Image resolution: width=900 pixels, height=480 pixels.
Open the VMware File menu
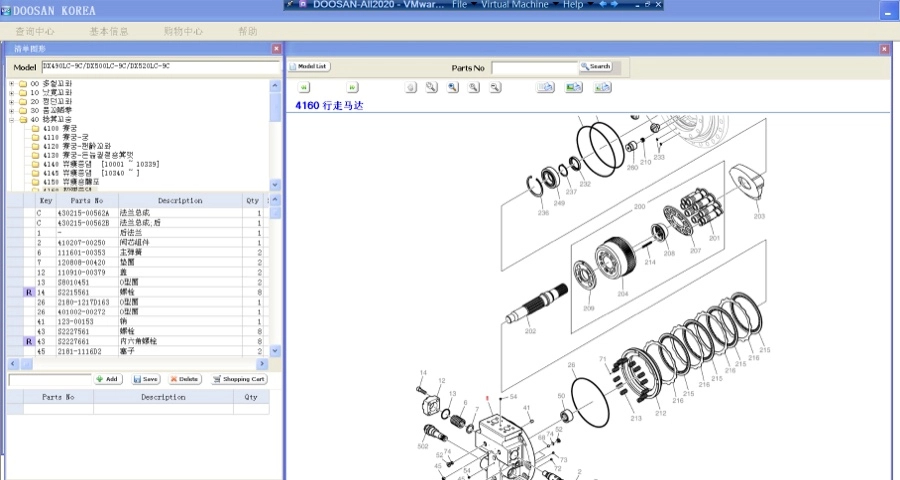[460, 5]
